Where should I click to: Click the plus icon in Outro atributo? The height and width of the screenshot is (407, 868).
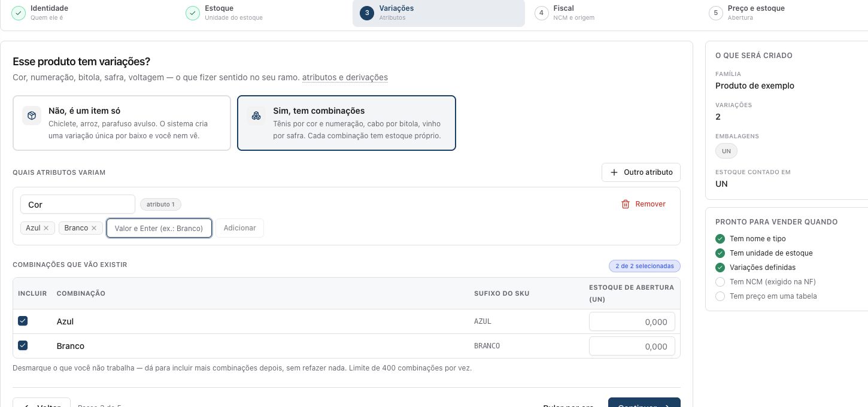[614, 172]
